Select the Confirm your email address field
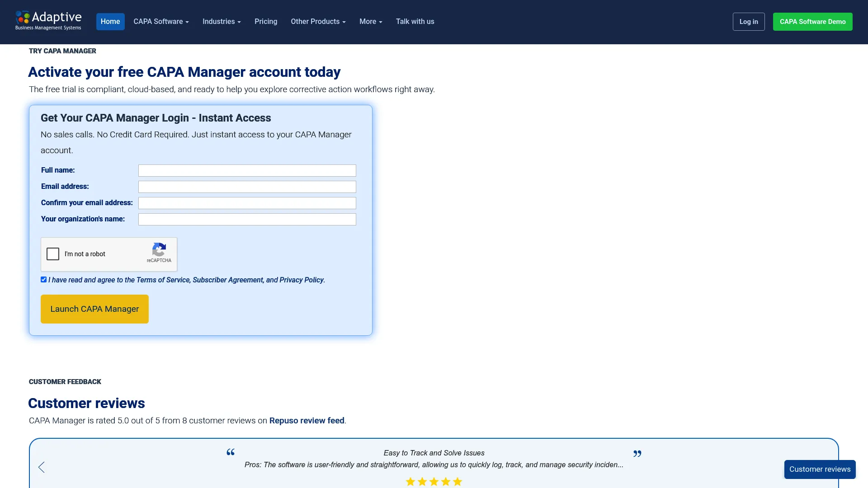Image resolution: width=868 pixels, height=488 pixels. tap(247, 203)
